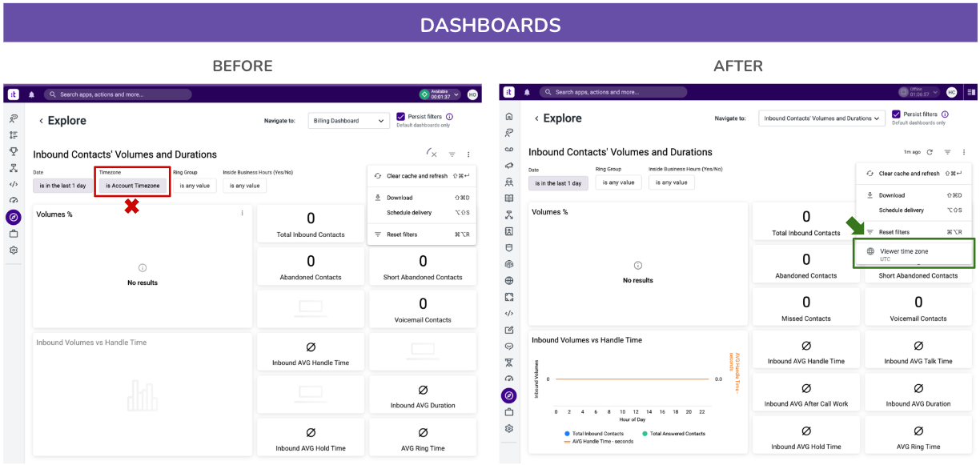Click the globe icon in AFTER sidebar
Image resolution: width=980 pixels, height=465 pixels.
click(x=509, y=281)
